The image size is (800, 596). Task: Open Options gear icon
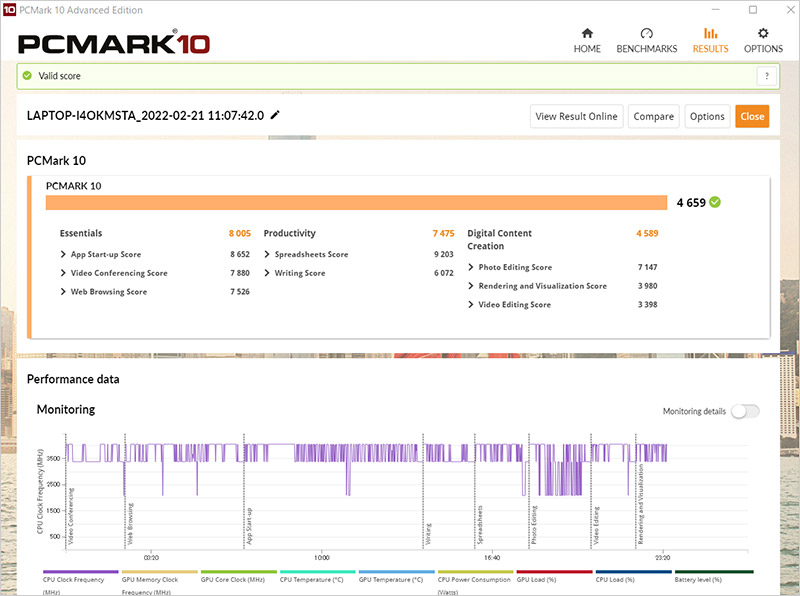[x=763, y=33]
